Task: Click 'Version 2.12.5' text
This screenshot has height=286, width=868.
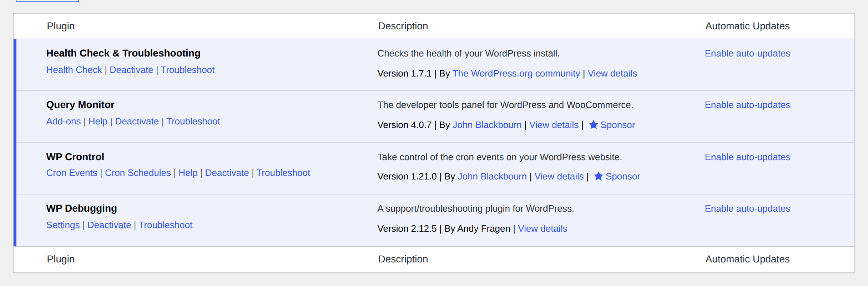Action: pos(407,228)
